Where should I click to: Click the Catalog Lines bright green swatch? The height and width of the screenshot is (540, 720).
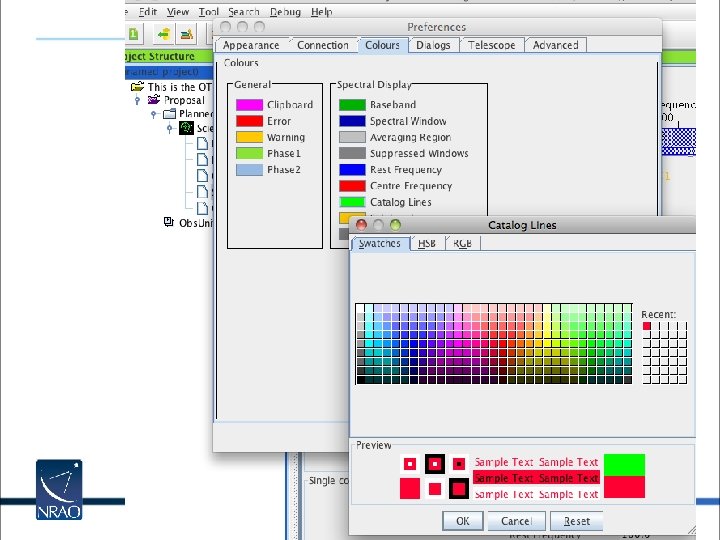[352, 202]
